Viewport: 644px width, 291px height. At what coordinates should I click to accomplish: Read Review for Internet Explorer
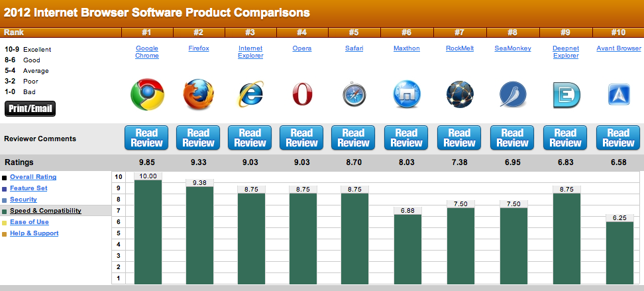tap(250, 138)
